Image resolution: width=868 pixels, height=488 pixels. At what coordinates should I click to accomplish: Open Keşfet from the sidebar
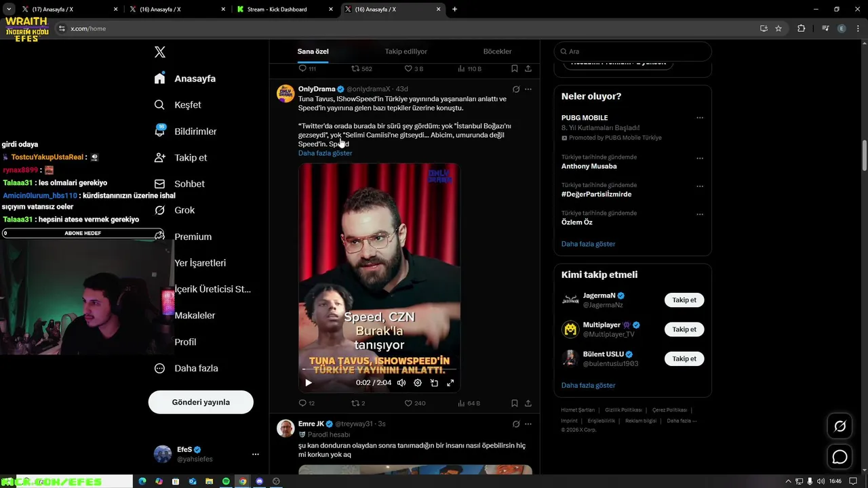[178, 105]
